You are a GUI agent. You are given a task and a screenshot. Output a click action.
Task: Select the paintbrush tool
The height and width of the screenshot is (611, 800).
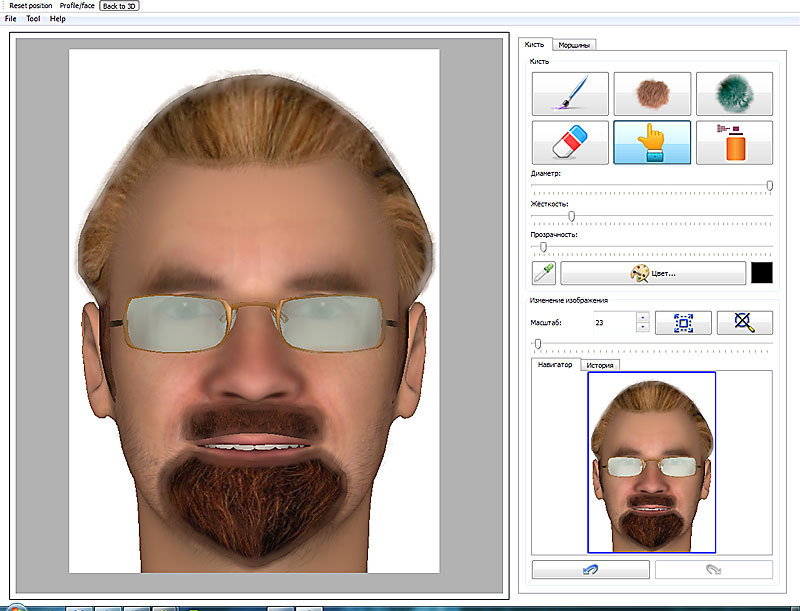570,93
